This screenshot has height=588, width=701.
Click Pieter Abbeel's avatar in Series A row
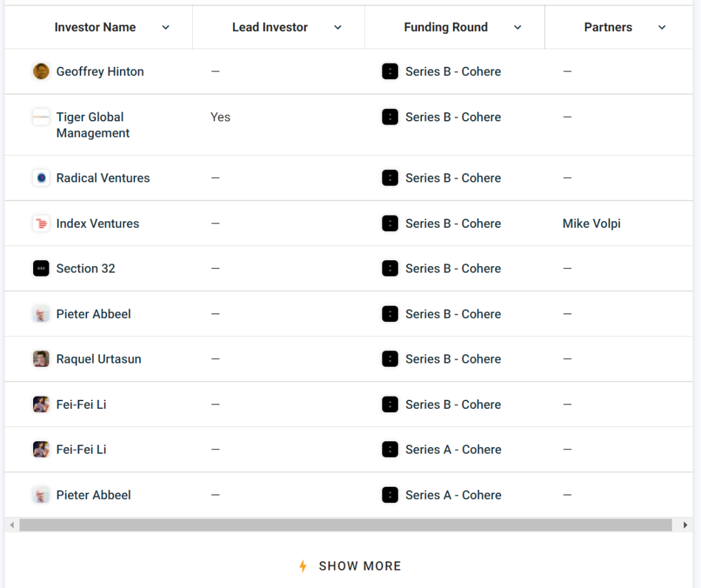[x=41, y=495]
